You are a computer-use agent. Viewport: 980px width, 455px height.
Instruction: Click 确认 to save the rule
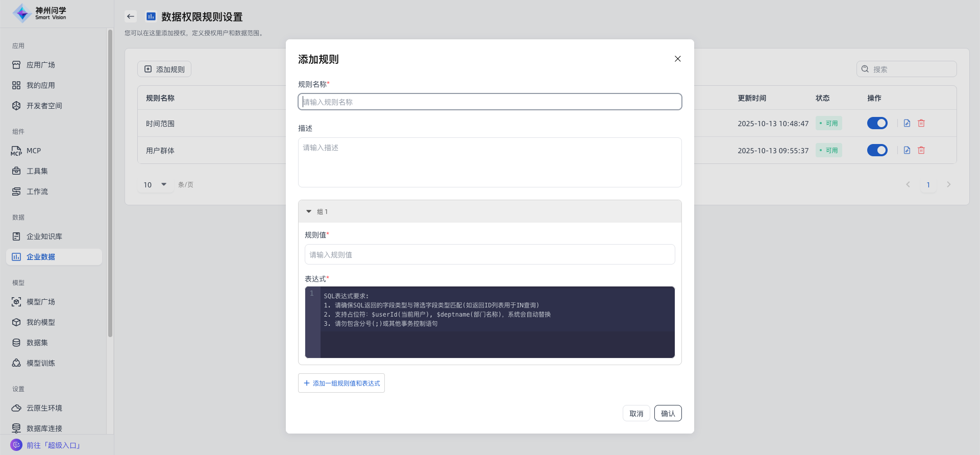tap(668, 413)
